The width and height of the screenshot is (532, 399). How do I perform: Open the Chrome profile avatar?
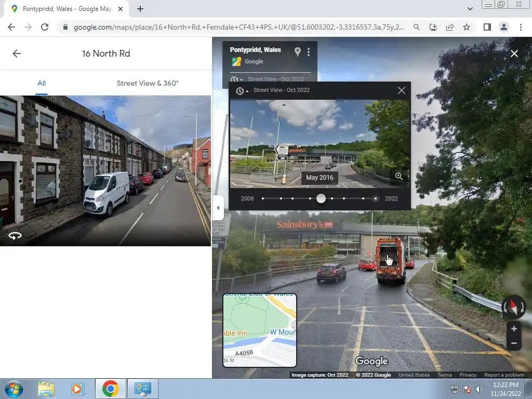[504, 27]
